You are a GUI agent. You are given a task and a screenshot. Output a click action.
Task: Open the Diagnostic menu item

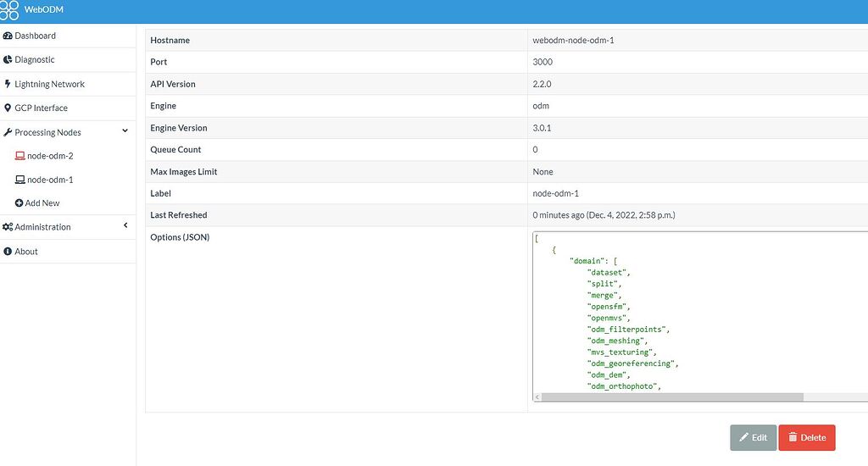(x=35, y=60)
